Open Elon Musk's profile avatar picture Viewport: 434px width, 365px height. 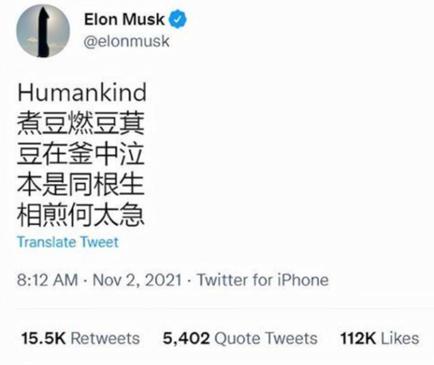[43, 30]
